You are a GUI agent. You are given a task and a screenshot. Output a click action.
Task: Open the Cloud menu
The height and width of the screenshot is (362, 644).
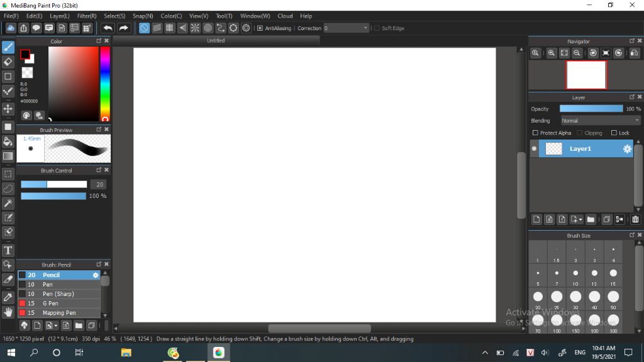(285, 16)
